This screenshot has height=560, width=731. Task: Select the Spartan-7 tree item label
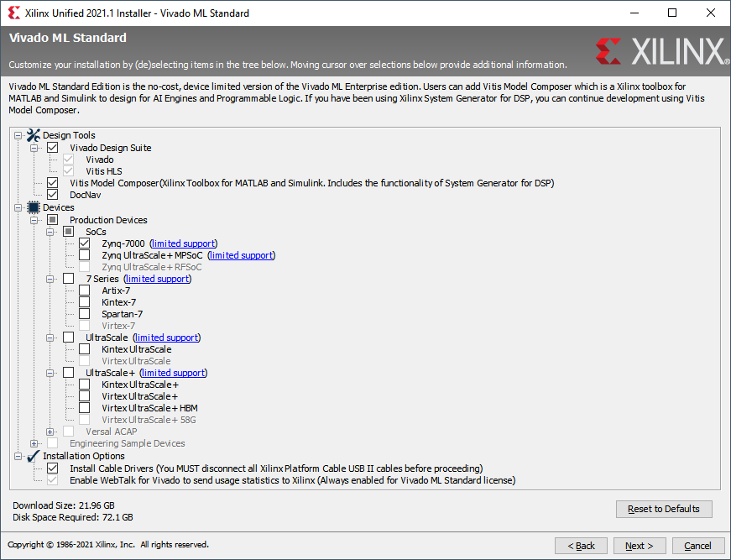coord(123,314)
